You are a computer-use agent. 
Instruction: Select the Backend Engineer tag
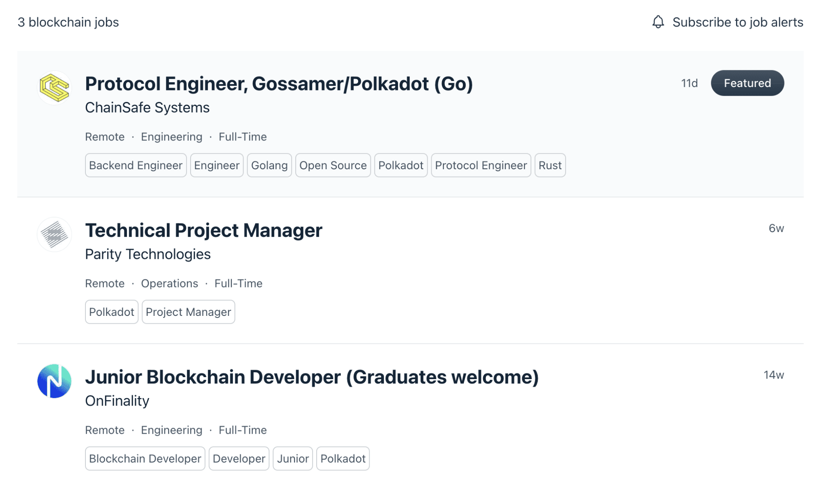tap(136, 165)
